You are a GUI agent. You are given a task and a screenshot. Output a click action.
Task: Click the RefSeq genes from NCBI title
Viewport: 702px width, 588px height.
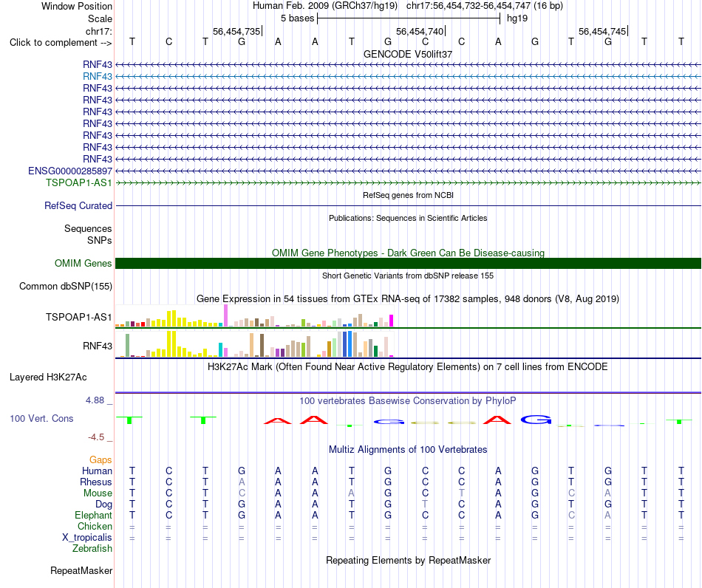coord(408,195)
